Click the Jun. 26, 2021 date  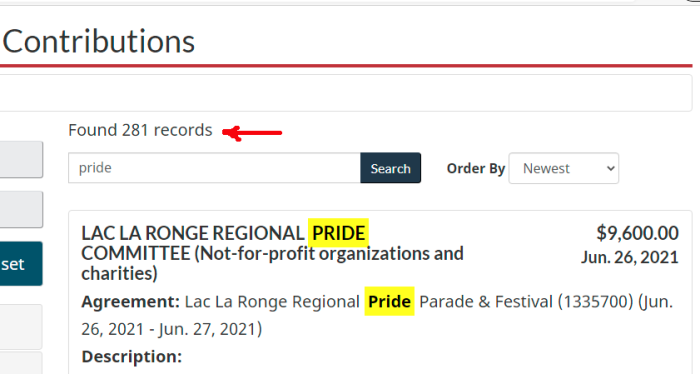tap(630, 257)
